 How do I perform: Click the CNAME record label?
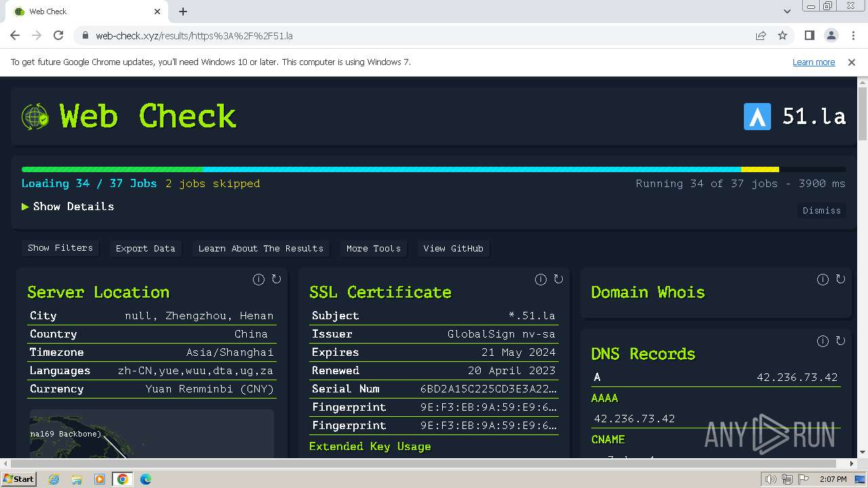(x=608, y=440)
